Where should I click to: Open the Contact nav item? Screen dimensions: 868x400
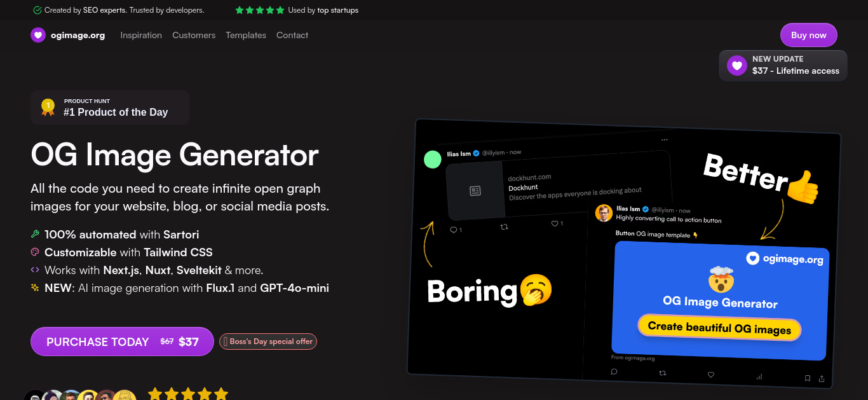point(292,35)
